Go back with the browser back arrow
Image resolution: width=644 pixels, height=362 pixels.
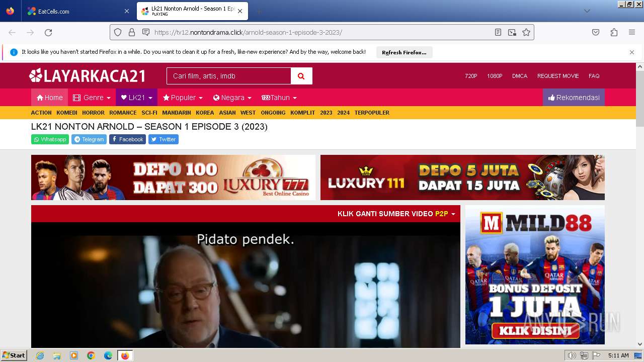click(x=12, y=32)
